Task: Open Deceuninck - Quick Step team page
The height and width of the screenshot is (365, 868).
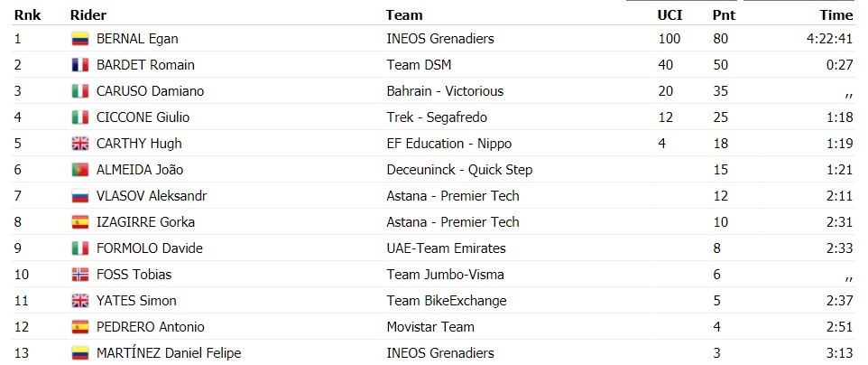Action: point(459,170)
